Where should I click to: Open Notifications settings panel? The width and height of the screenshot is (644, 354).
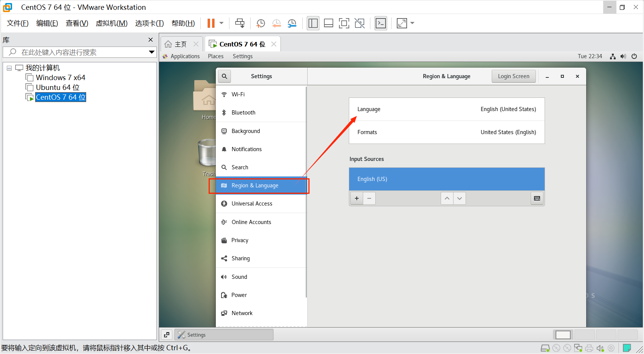tap(261, 149)
